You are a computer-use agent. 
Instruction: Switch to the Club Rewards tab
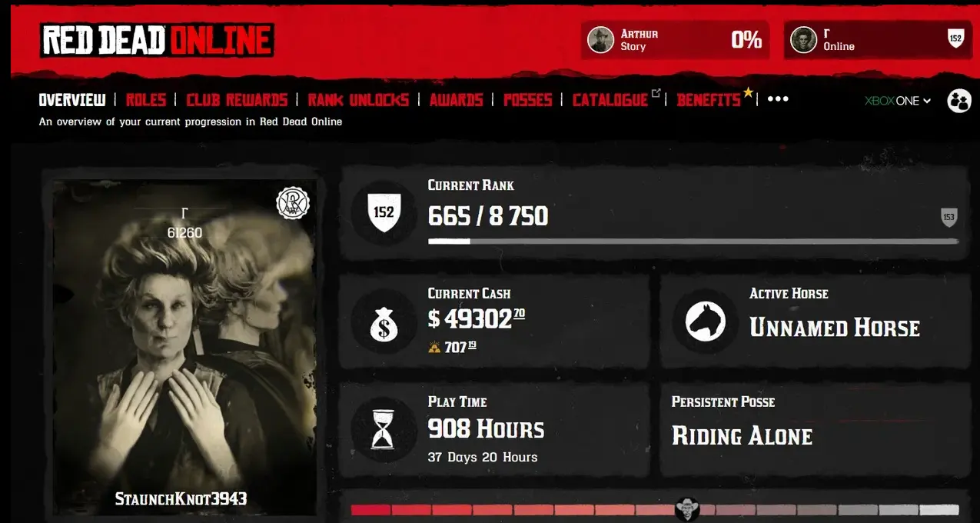(x=237, y=100)
